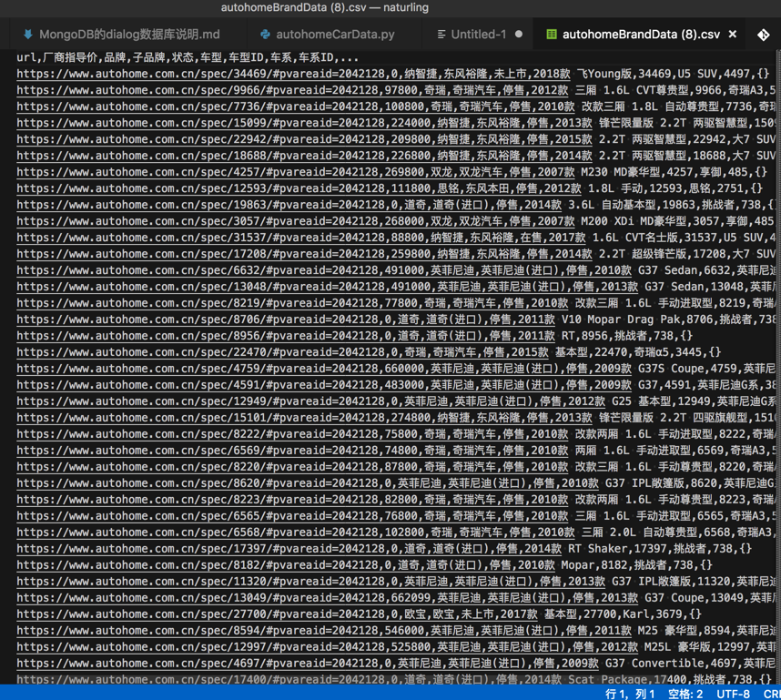The image size is (781, 700).
Task: Click the text file icon on Untitled-1 tab
Action: [441, 35]
